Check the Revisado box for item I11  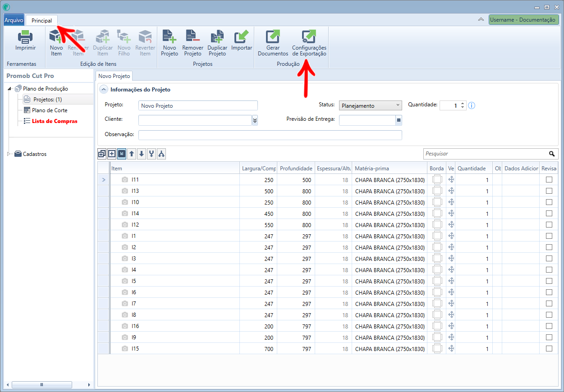point(549,179)
